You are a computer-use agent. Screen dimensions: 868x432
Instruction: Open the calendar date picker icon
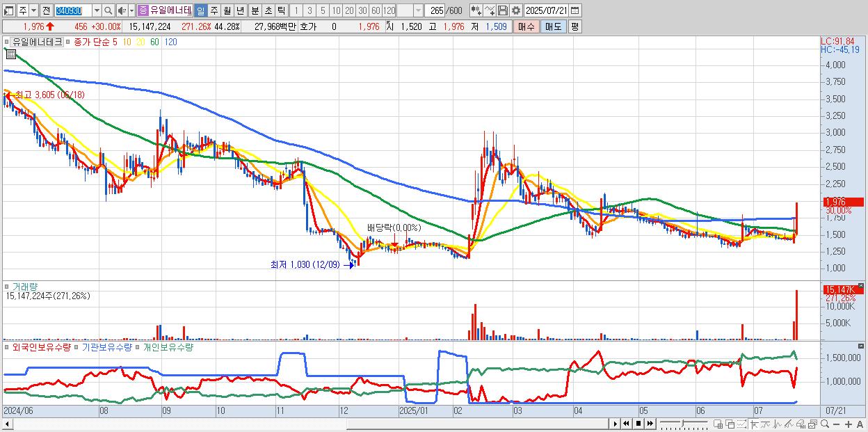574,10
